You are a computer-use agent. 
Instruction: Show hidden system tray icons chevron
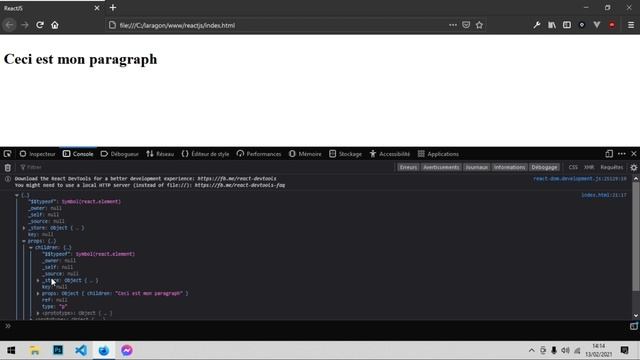531,350
